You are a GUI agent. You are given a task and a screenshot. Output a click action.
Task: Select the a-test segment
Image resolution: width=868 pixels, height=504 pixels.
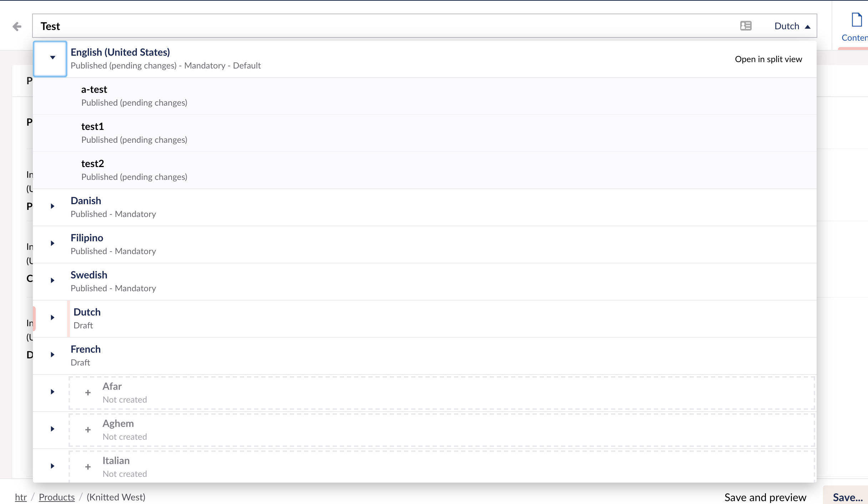(x=425, y=96)
